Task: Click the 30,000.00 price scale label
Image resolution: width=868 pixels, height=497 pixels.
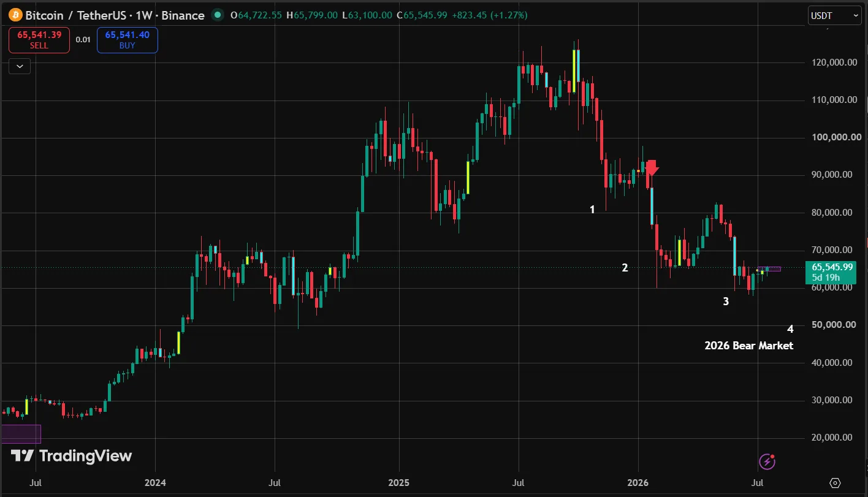Action: pyautogui.click(x=831, y=400)
